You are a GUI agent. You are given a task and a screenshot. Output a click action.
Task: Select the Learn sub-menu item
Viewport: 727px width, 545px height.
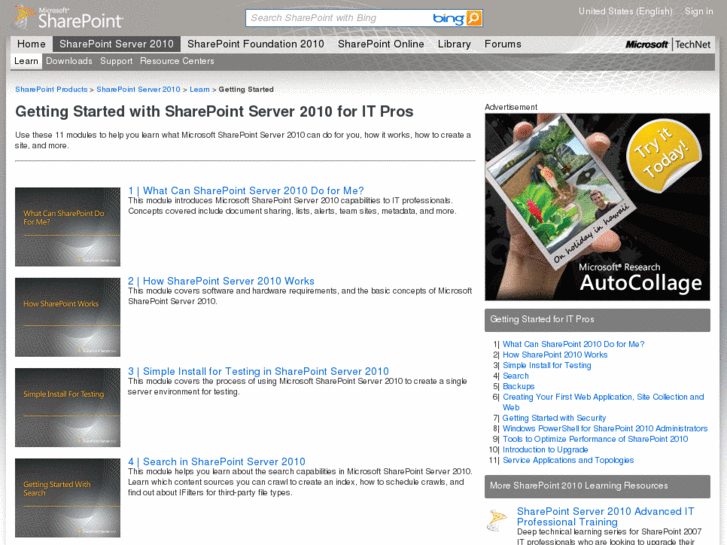[26, 61]
